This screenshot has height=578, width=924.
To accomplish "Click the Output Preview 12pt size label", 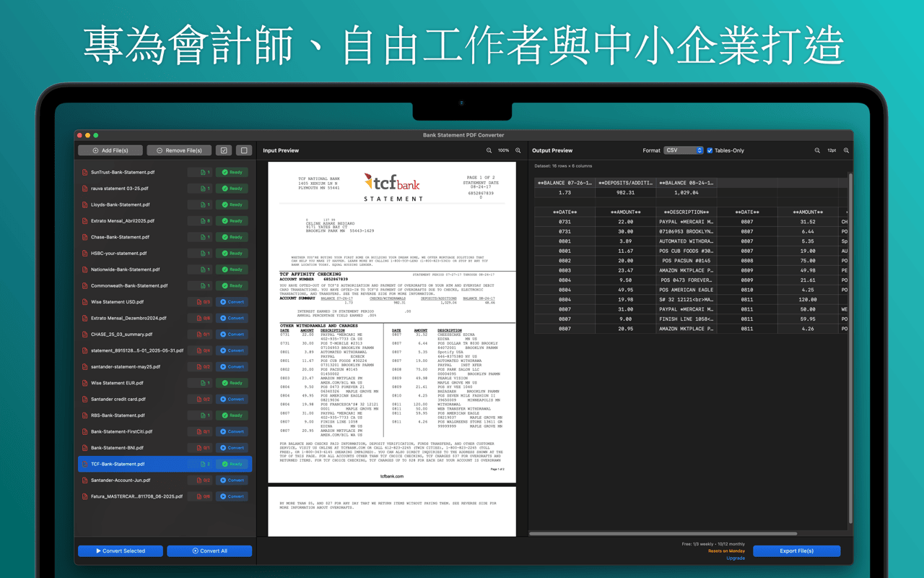I will (832, 150).
